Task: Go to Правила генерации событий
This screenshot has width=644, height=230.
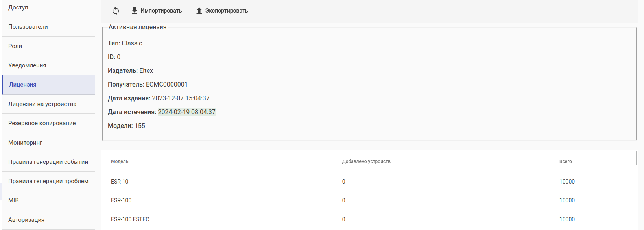Action: pyautogui.click(x=48, y=162)
